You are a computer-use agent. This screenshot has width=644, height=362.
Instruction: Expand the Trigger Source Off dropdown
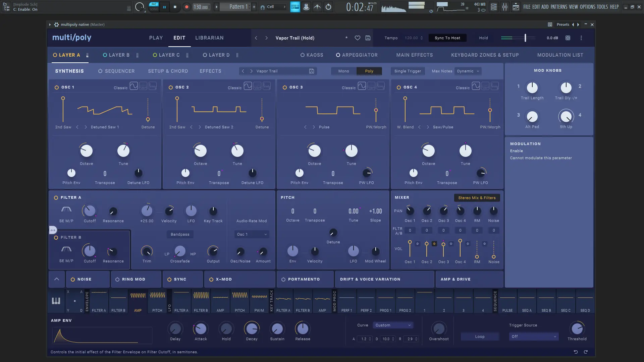tap(533, 337)
